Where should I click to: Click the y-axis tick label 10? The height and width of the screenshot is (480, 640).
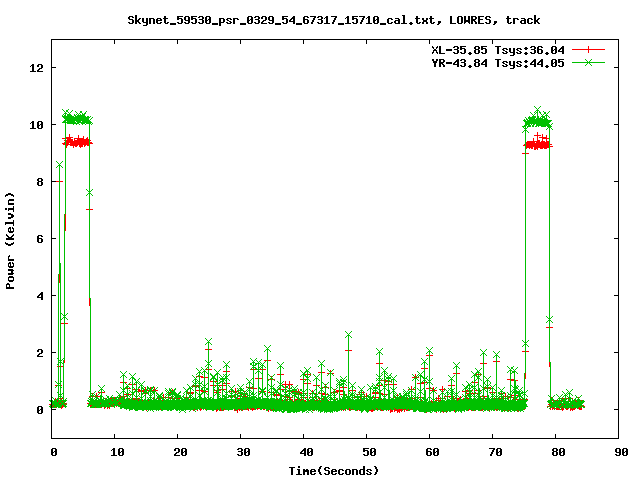(x=36, y=125)
